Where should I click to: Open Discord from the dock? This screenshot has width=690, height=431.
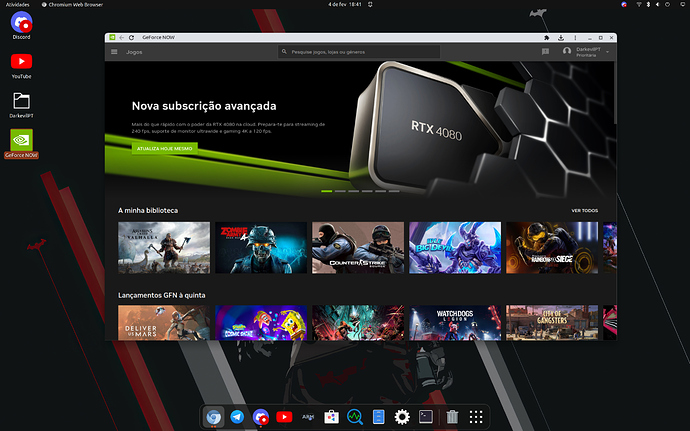(x=261, y=416)
